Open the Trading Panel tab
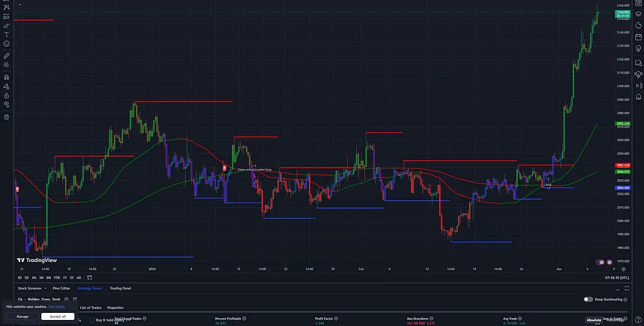 click(120, 288)
